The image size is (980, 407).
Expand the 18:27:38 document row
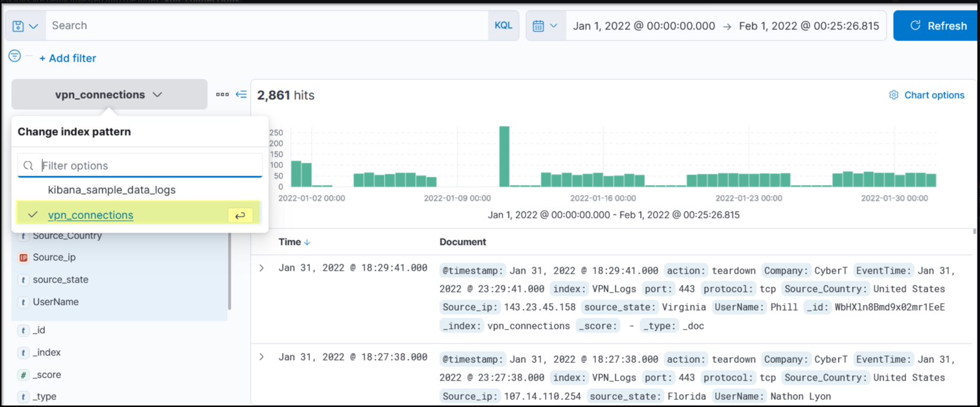pyautogui.click(x=262, y=357)
